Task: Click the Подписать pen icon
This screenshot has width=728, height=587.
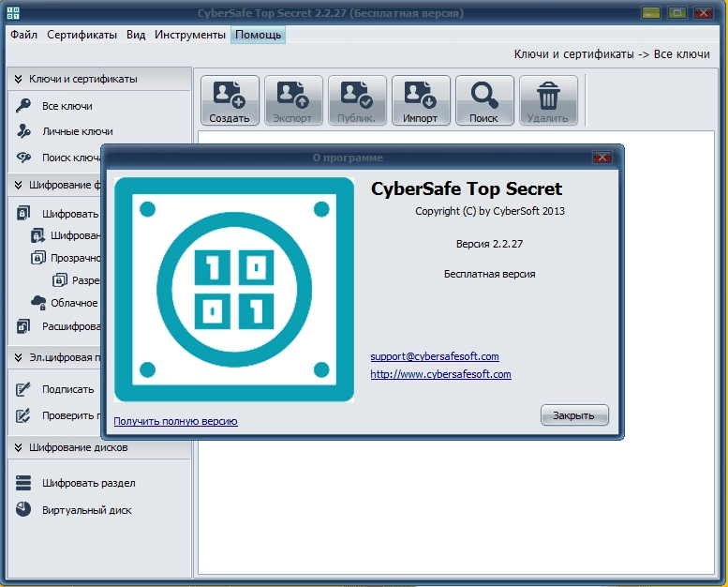Action: click(22, 388)
